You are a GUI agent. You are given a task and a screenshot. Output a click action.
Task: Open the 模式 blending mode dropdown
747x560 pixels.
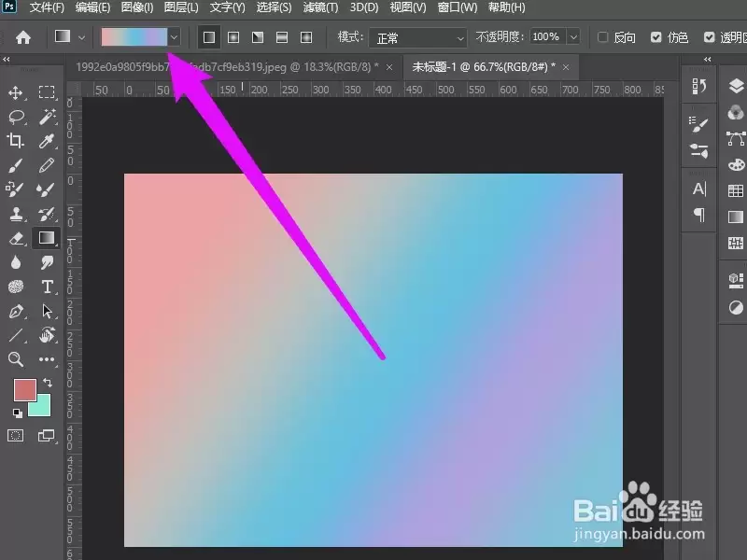pyautogui.click(x=417, y=37)
